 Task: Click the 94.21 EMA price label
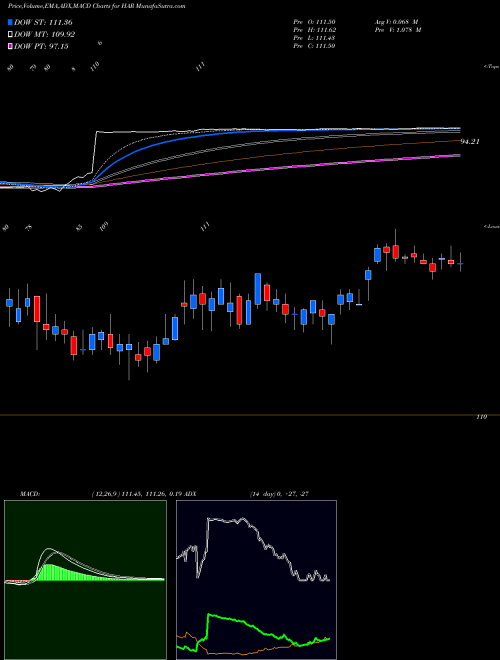470,142
